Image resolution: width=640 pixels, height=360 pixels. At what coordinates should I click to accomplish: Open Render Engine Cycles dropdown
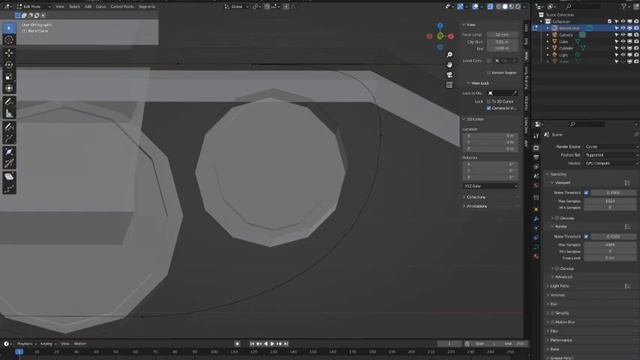click(x=611, y=147)
